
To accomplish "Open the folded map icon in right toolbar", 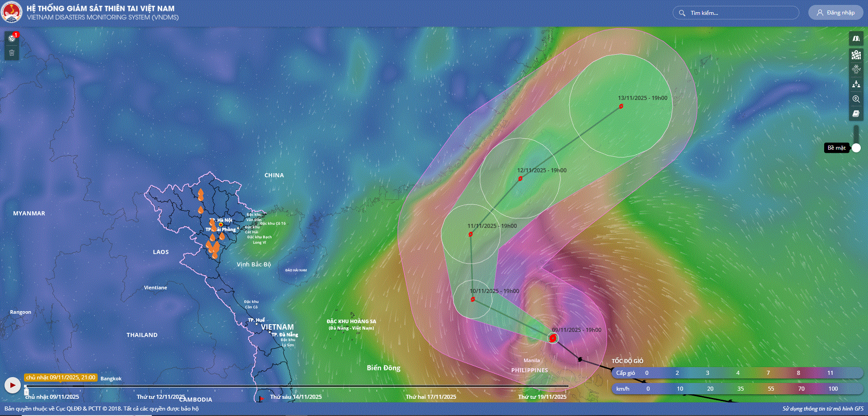I will click(856, 39).
